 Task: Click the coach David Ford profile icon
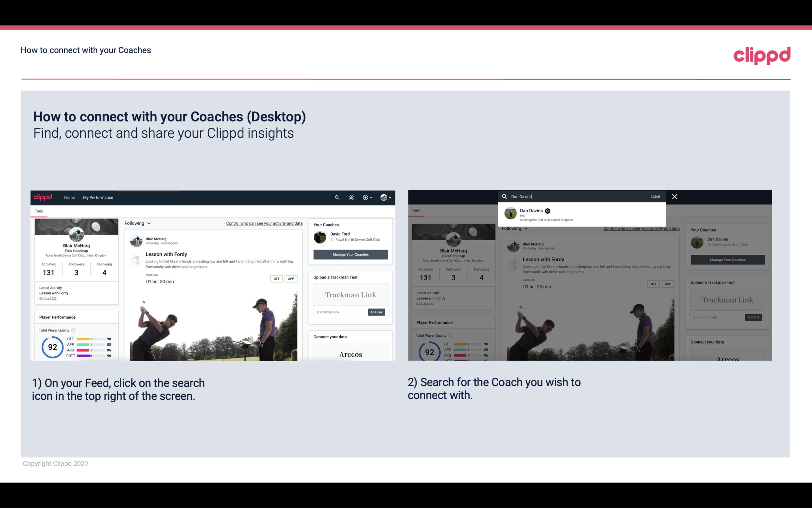(x=320, y=237)
